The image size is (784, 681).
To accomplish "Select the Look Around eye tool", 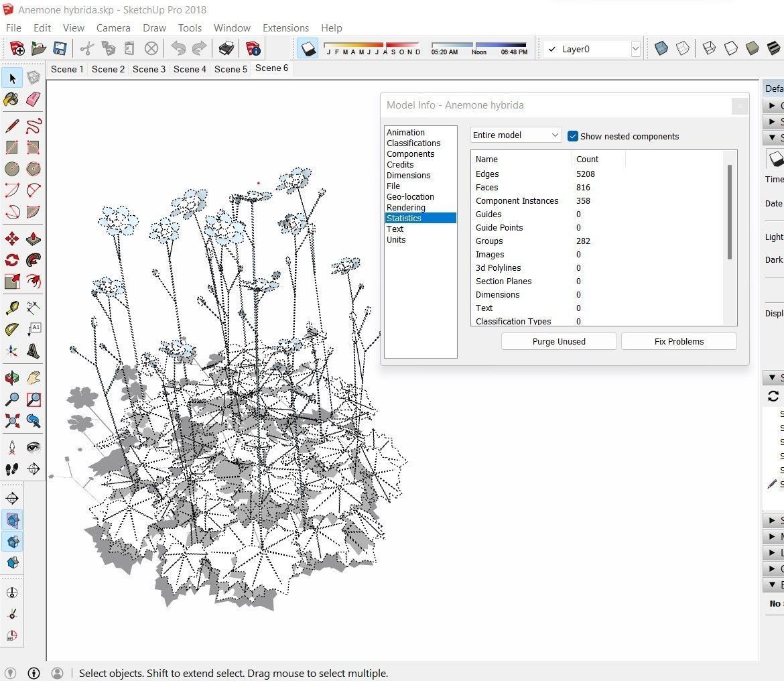I will [x=34, y=447].
